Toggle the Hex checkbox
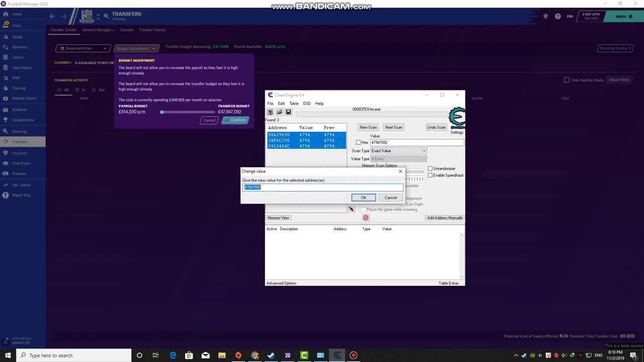Image resolution: width=644 pixels, height=362 pixels. [358, 142]
